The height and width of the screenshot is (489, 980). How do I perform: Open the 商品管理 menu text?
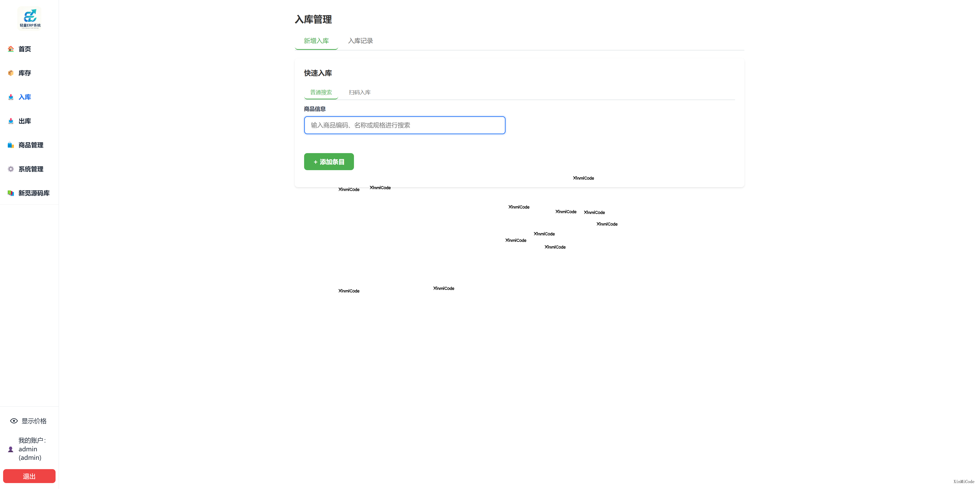31,145
